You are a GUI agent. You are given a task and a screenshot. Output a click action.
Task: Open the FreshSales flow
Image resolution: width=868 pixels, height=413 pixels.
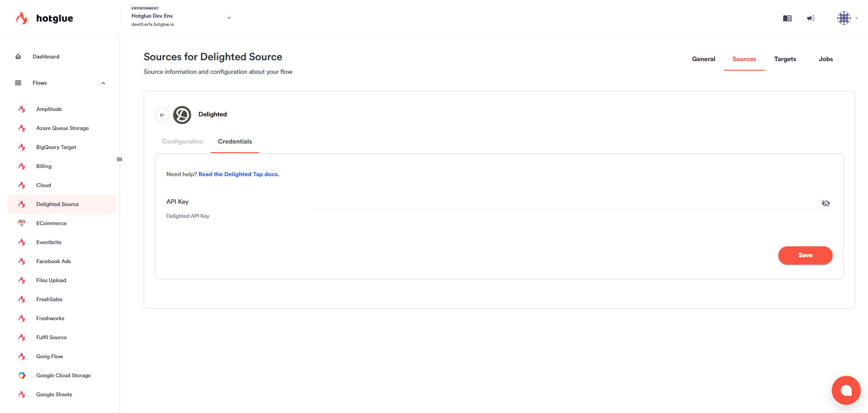(62, 299)
